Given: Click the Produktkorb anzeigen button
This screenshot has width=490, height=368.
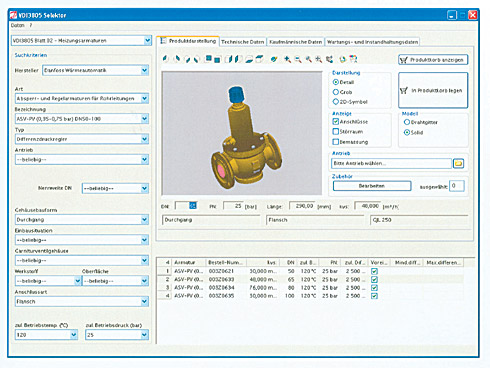Looking at the screenshot, I should coord(433,60).
